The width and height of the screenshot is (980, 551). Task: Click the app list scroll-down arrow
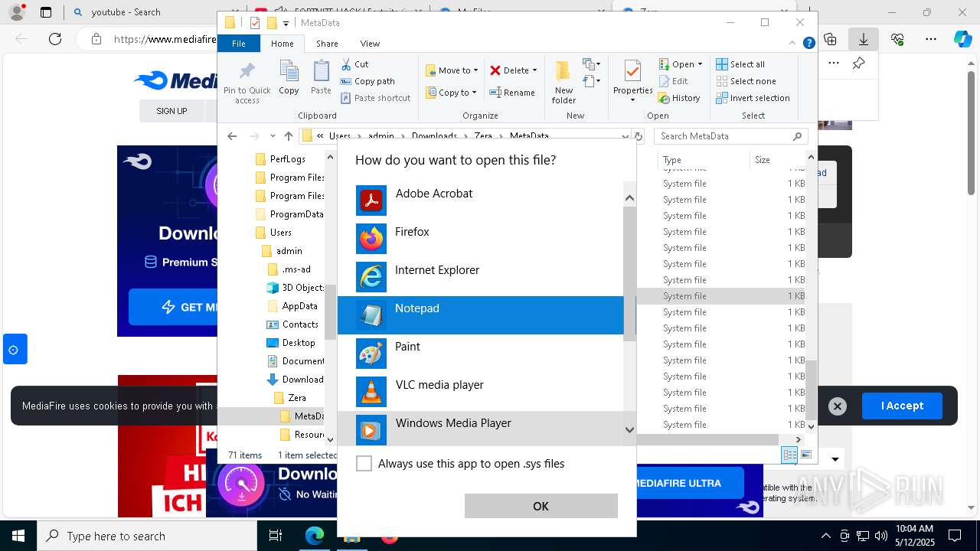[629, 429]
